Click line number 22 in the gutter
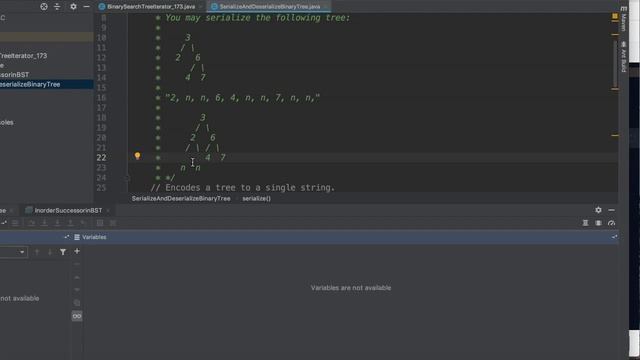640x360 pixels. point(101,158)
